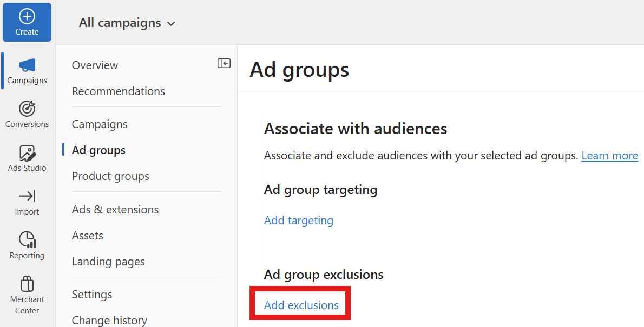Click the Add exclusions link

pos(301,305)
